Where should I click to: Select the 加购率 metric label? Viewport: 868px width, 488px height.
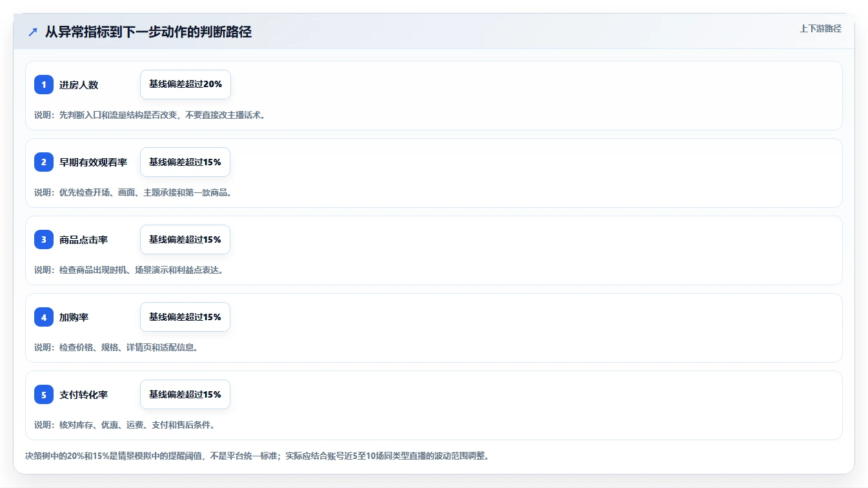click(74, 317)
